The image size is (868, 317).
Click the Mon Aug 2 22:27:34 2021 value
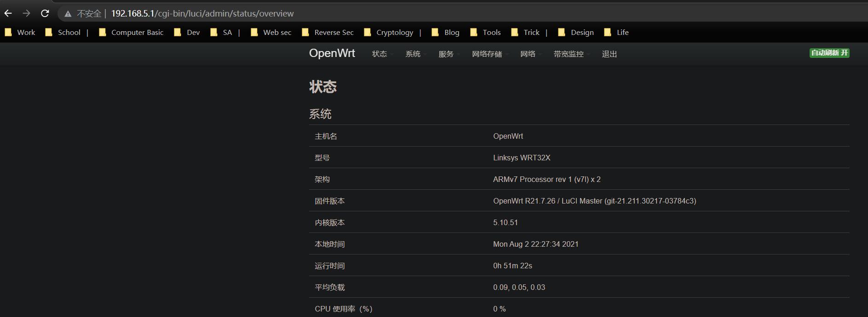tap(536, 244)
